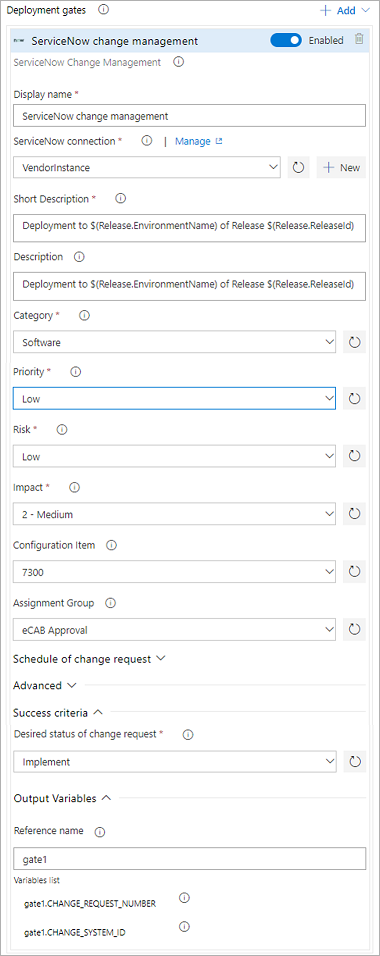Image resolution: width=380 pixels, height=956 pixels.
Task: Click info icon beside Impact label
Action: (75, 487)
